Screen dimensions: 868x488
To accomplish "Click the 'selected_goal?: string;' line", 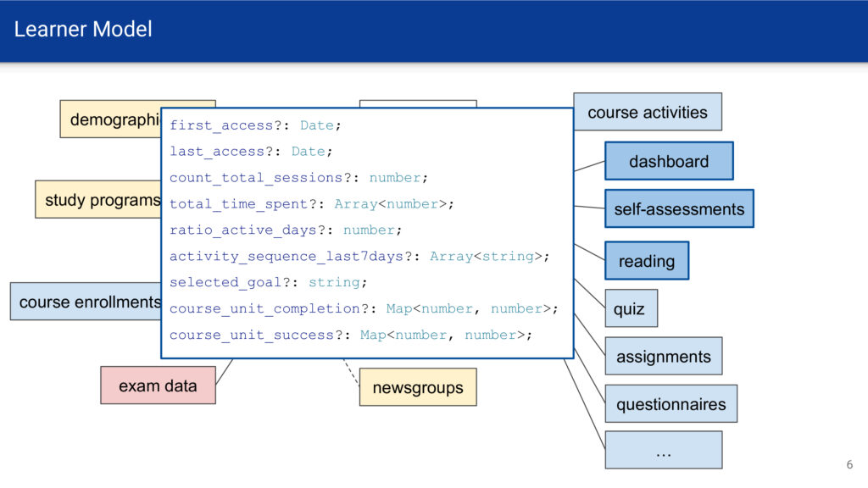I will [269, 282].
